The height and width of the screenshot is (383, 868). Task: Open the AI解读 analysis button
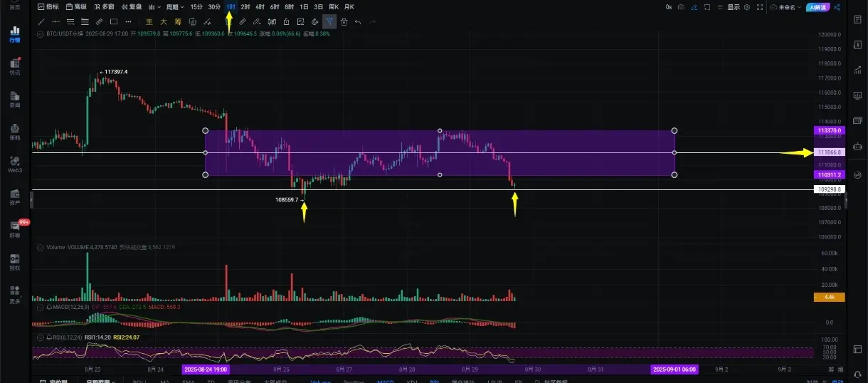click(818, 7)
